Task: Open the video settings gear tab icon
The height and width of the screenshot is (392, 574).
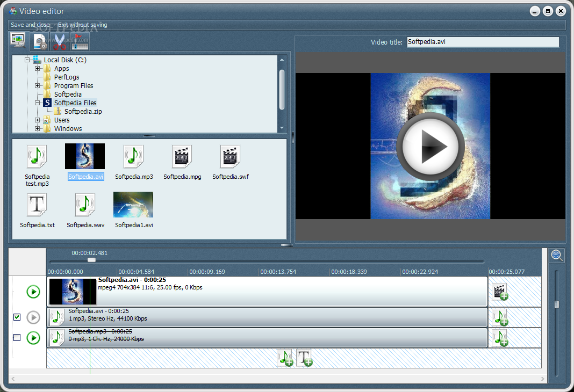Action: [x=40, y=41]
